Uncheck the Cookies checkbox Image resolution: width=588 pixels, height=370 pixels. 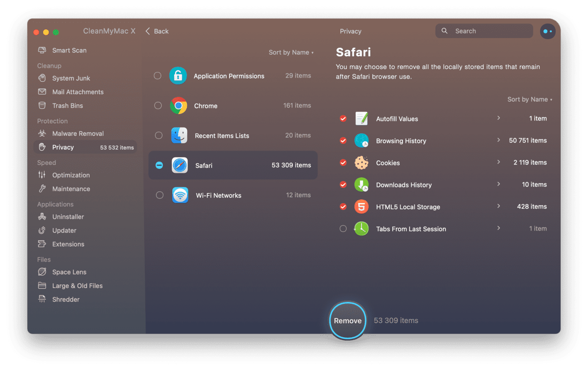(343, 163)
